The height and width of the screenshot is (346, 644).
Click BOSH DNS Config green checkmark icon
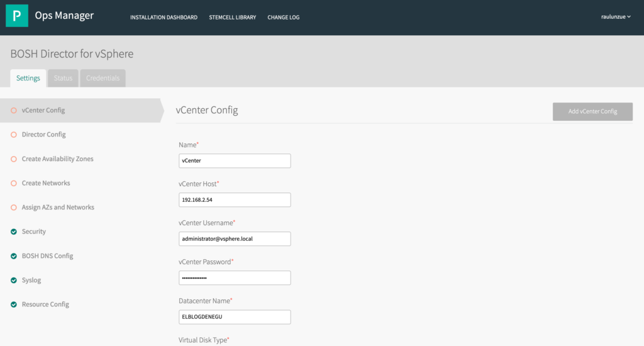pyautogui.click(x=14, y=255)
